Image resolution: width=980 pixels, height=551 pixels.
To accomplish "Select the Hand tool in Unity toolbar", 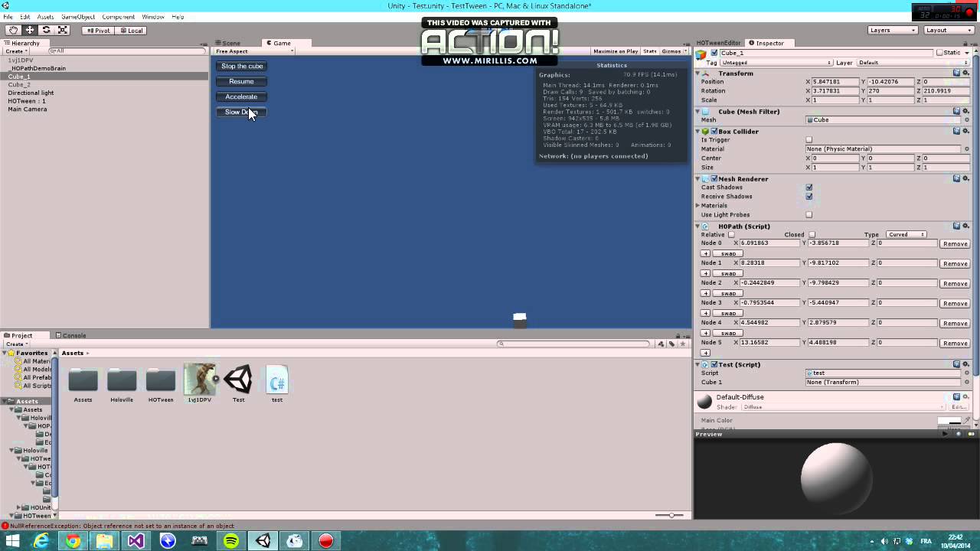I will (12, 30).
